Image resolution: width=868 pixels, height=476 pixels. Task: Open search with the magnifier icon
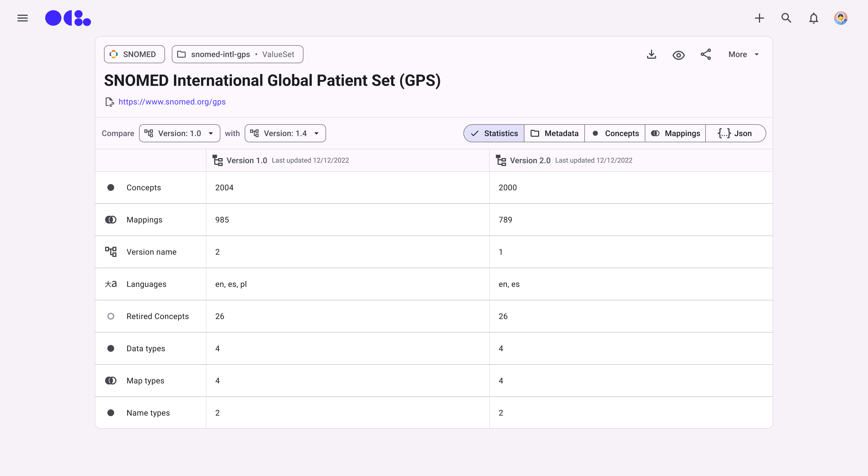[x=786, y=18]
